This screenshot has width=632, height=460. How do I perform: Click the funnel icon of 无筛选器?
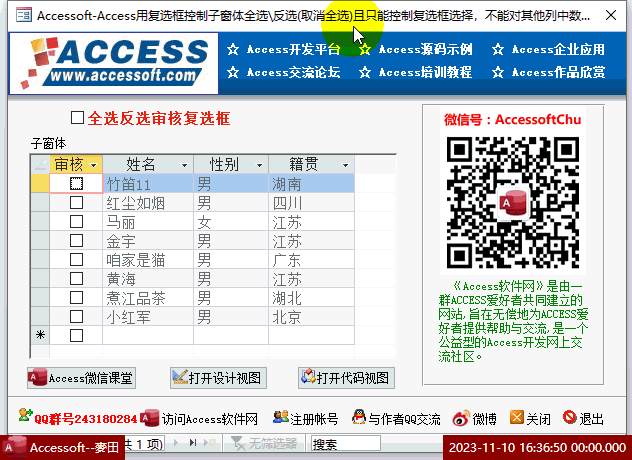[x=238, y=443]
